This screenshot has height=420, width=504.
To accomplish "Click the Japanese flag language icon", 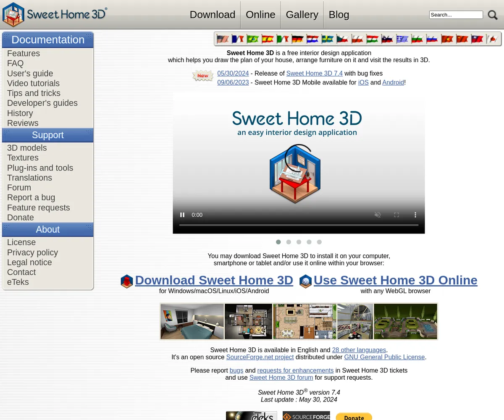I will coord(492,39).
